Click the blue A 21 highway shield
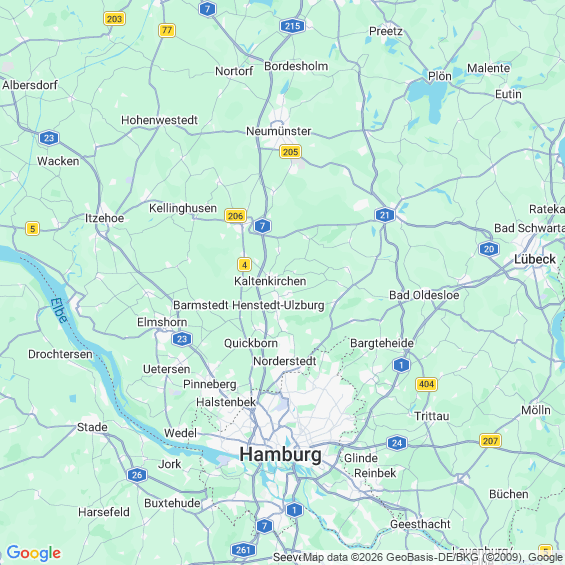Viewport: 565px width, 565px height. pos(384,215)
